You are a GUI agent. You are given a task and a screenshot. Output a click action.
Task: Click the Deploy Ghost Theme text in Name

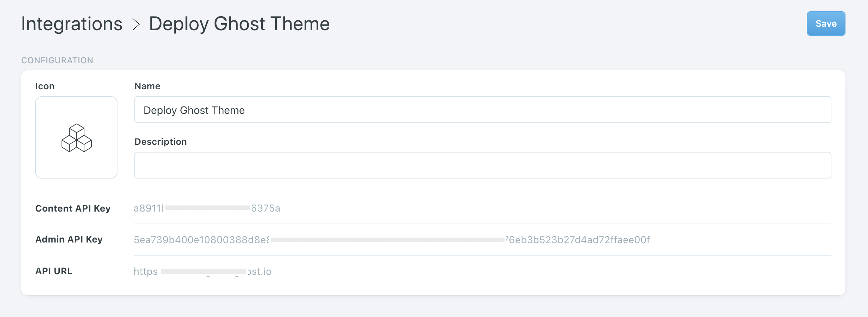pyautogui.click(x=194, y=110)
